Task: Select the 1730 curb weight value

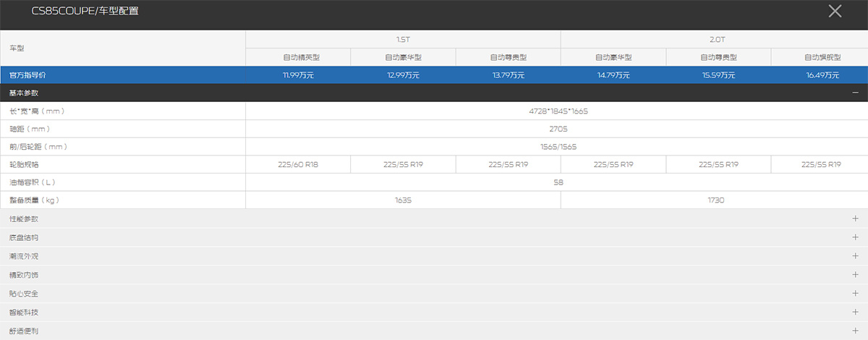Action: (714, 200)
